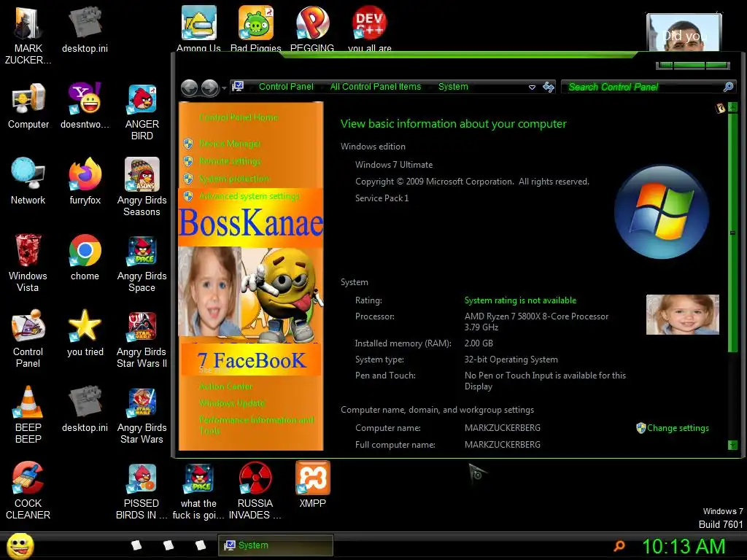Open Action Center link
Viewport: 747px width, 560px height.
tap(226, 386)
